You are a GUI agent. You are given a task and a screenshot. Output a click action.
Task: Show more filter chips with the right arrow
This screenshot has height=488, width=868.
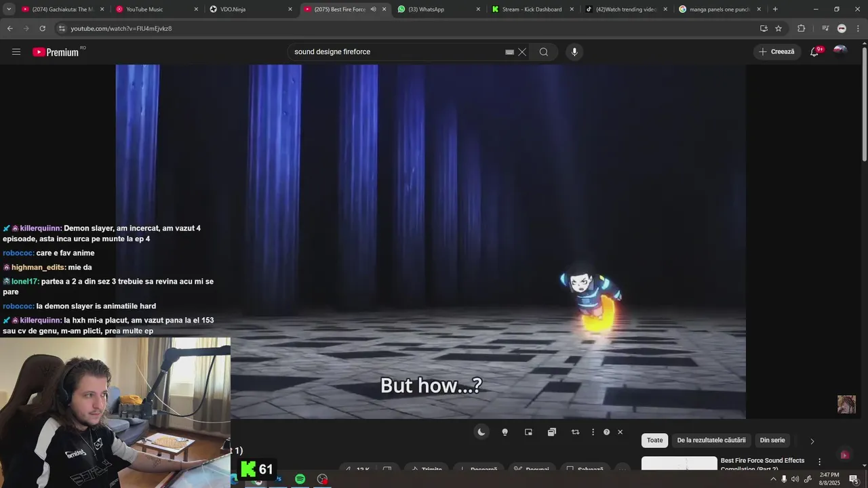tap(812, 441)
